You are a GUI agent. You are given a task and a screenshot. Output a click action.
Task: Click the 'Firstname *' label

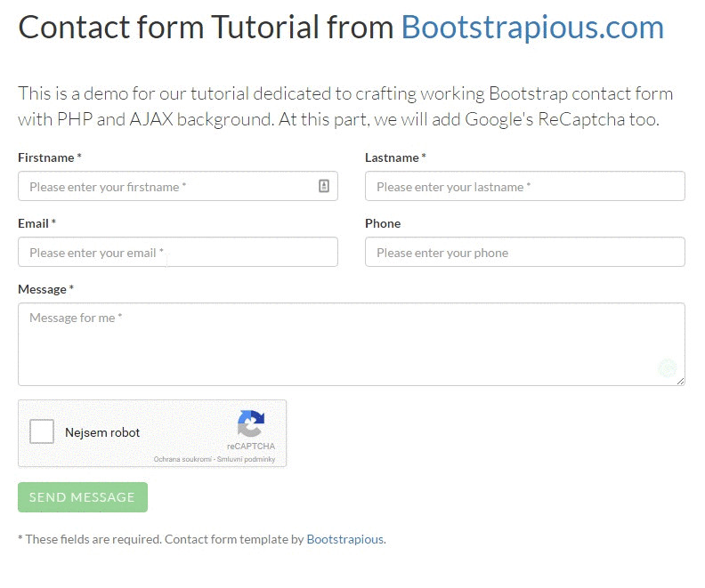click(x=49, y=157)
